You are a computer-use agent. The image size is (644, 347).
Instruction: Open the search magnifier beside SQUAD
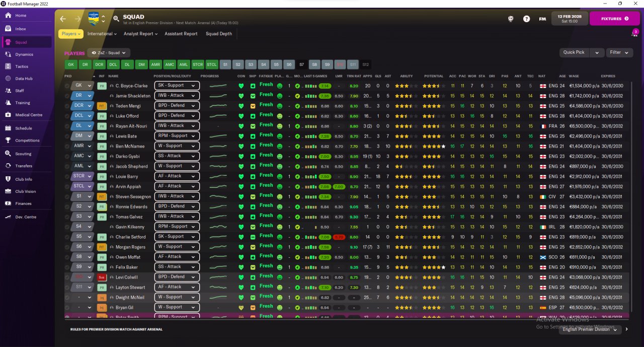pos(116,19)
